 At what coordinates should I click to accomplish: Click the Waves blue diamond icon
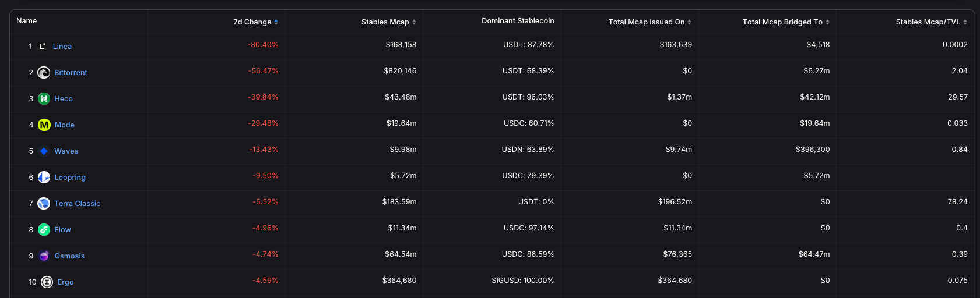point(44,151)
